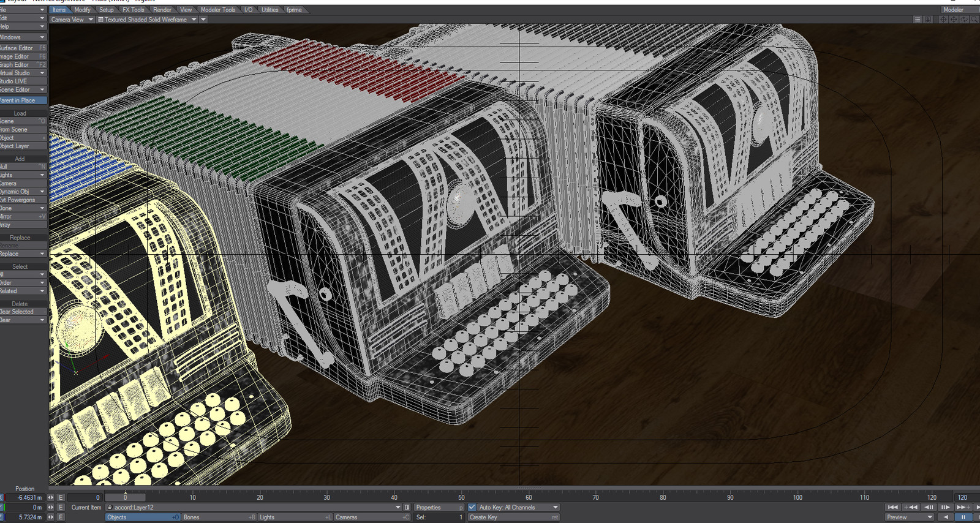This screenshot has width=980, height=523.
Task: Toggle Studio LIVE option
Action: click(x=23, y=81)
